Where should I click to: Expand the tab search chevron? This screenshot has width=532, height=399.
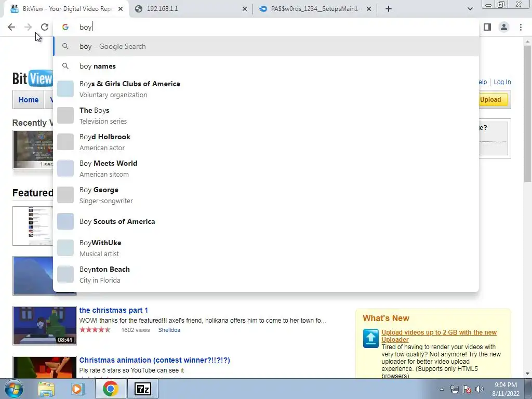[x=470, y=9]
